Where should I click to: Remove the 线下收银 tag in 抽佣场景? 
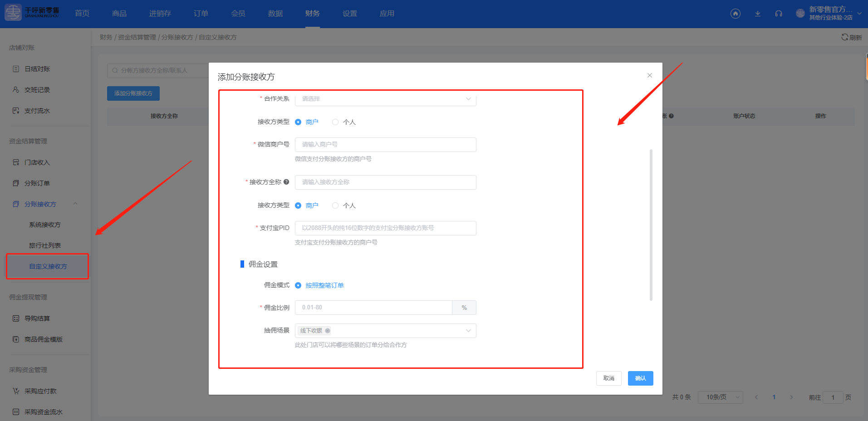coord(328,331)
